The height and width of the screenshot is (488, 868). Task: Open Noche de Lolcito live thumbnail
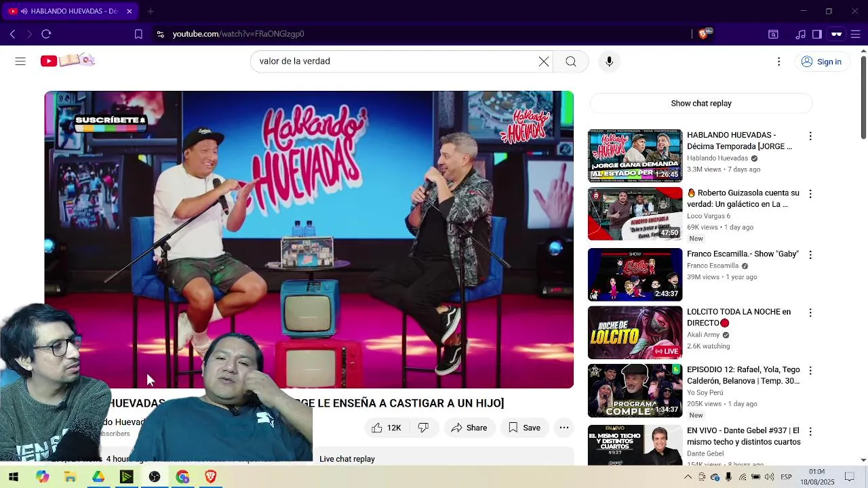635,333
